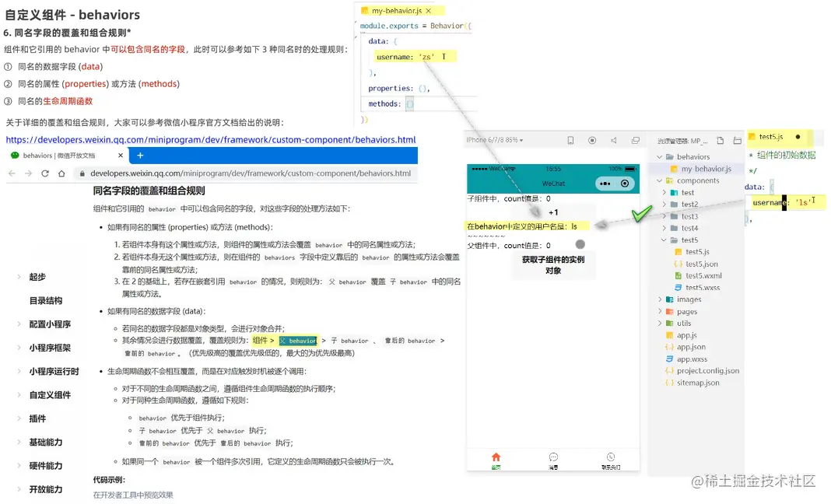Click mini program capsule close circle
831x504 pixels.
pyautogui.click(x=625, y=184)
